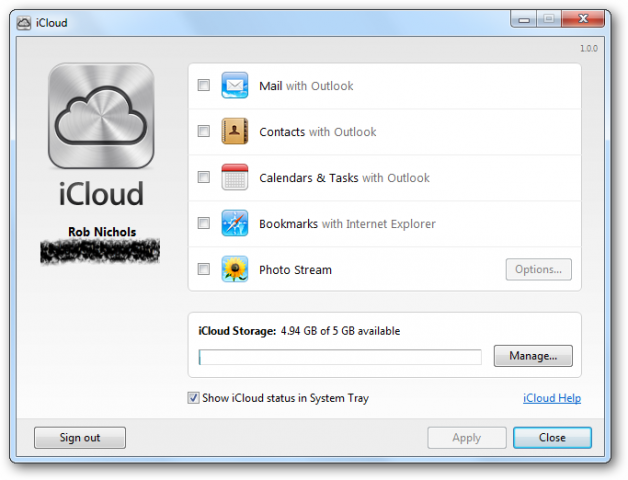Sign out of iCloud

80,438
